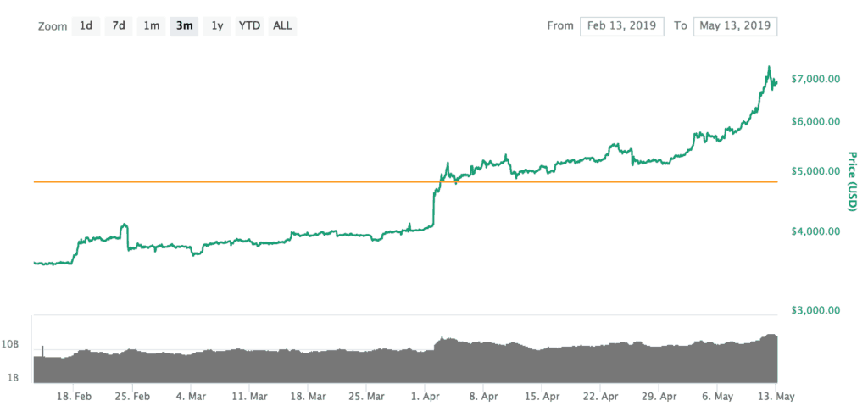Click the From date field Feb 13, 2019

623,25
